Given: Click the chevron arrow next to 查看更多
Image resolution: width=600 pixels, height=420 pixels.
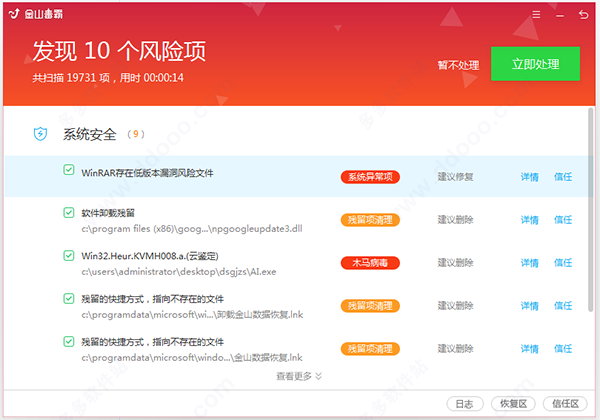Looking at the screenshot, I should 318,376.
